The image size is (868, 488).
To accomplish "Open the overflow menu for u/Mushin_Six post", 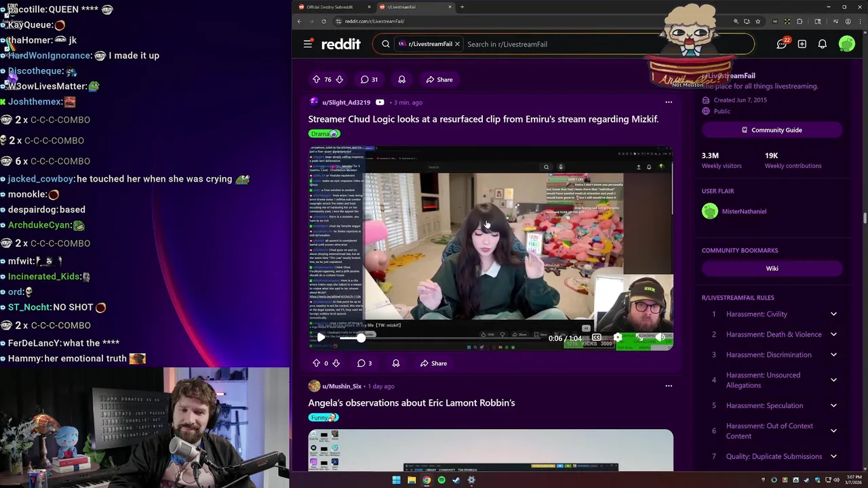I will 669,386.
